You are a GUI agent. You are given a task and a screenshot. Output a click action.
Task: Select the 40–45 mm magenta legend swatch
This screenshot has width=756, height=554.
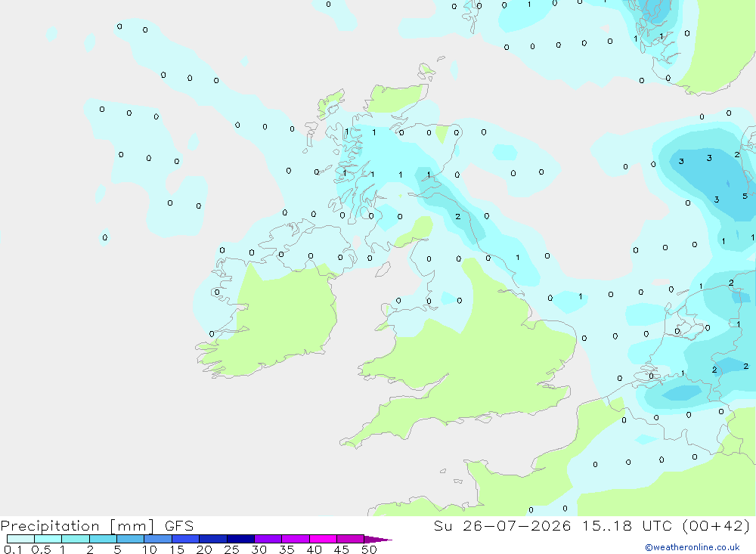point(323,539)
